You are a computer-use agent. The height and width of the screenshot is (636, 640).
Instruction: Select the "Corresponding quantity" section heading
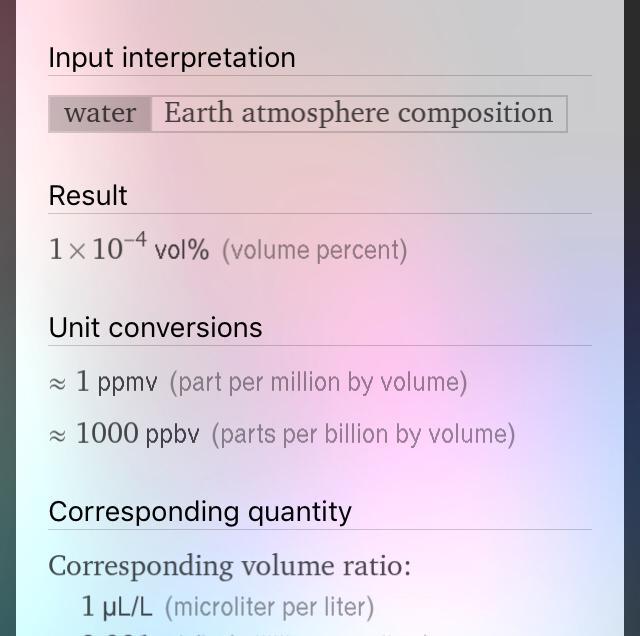click(200, 511)
